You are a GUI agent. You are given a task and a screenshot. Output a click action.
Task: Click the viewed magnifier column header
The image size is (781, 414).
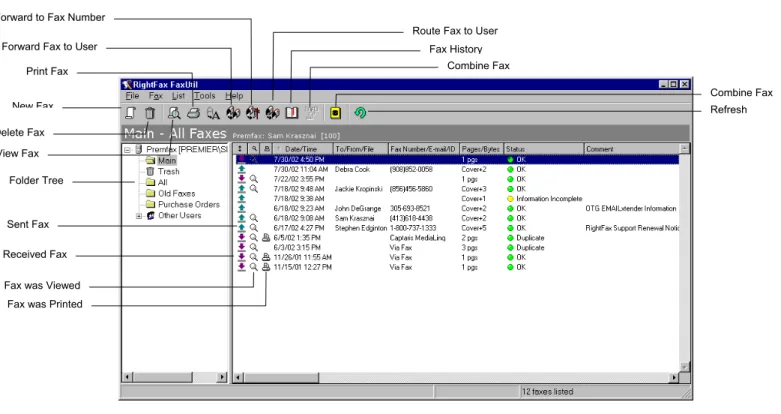tap(254, 149)
